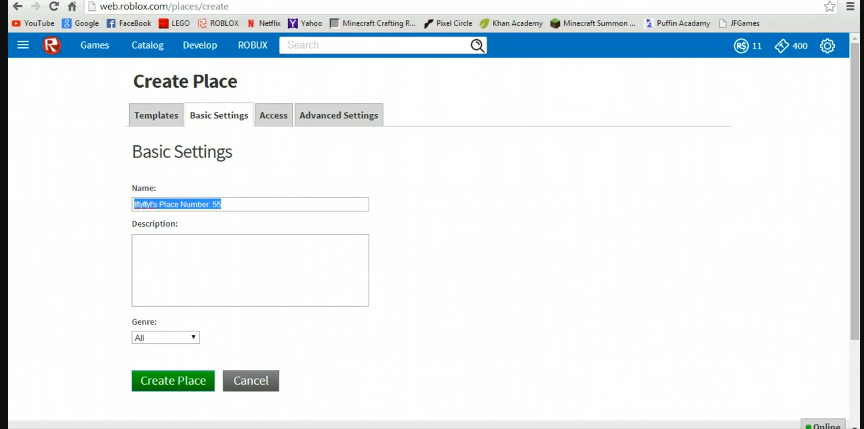This screenshot has height=429, width=864.
Task: Click the Create Place button
Action: point(173,381)
